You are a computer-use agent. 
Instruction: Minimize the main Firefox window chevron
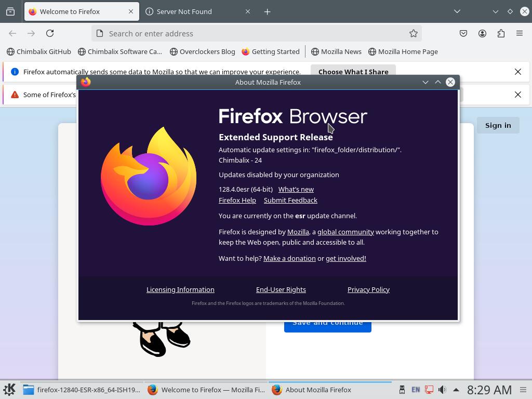pyautogui.click(x=495, y=11)
